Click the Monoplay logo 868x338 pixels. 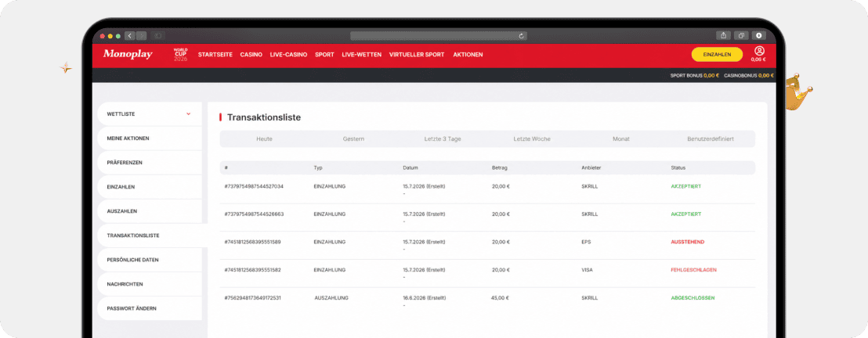128,54
